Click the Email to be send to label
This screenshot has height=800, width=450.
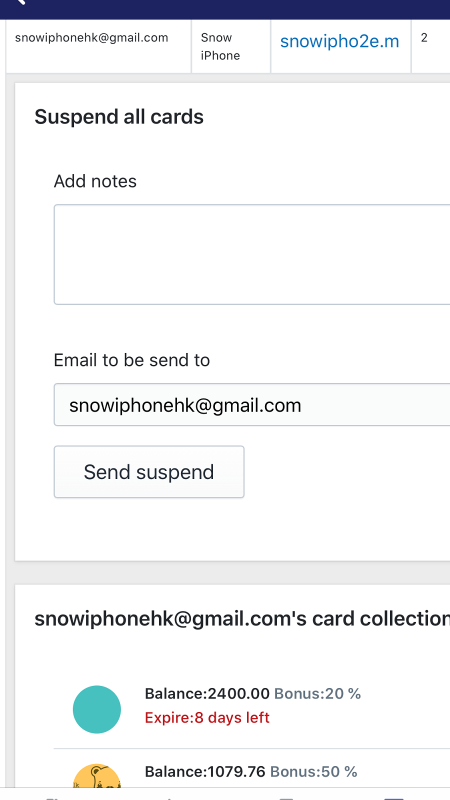point(132,360)
